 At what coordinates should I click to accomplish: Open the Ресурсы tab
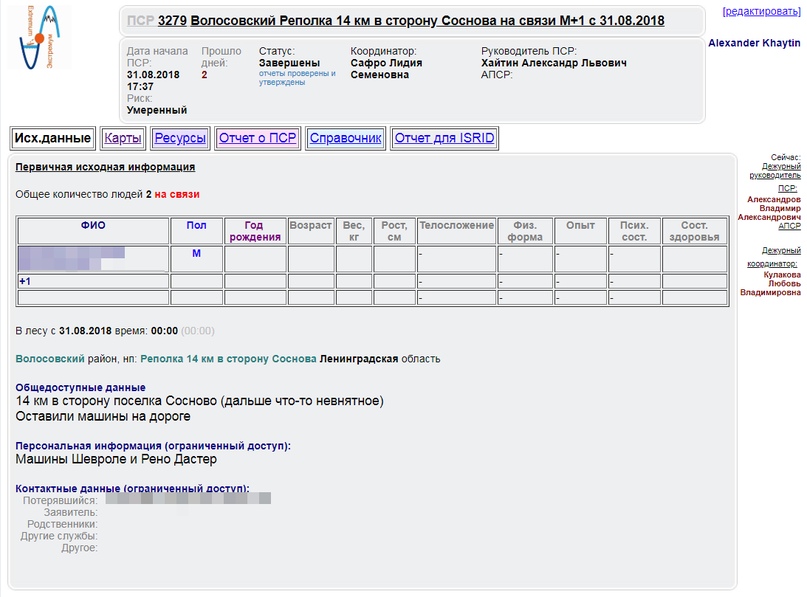point(180,138)
